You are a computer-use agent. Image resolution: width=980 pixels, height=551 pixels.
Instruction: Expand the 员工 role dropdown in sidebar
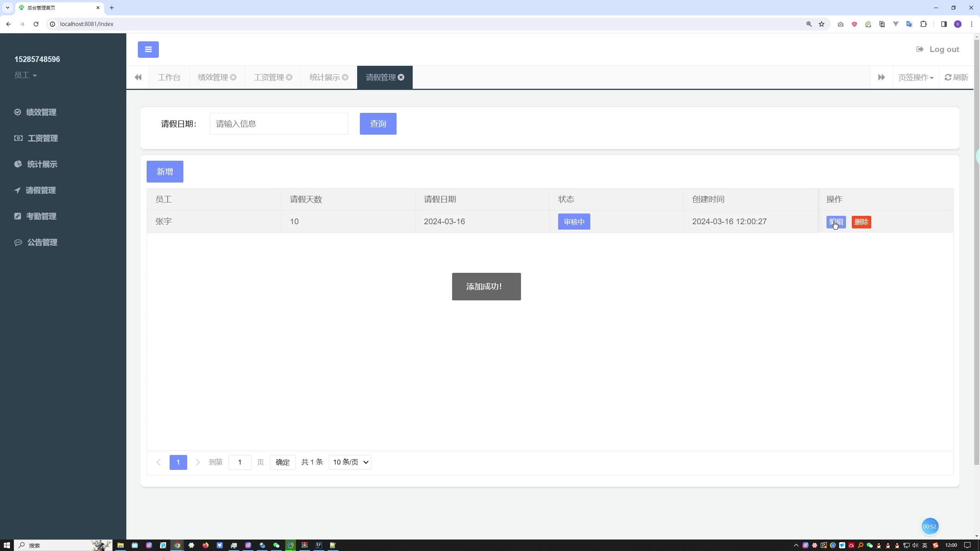25,75
